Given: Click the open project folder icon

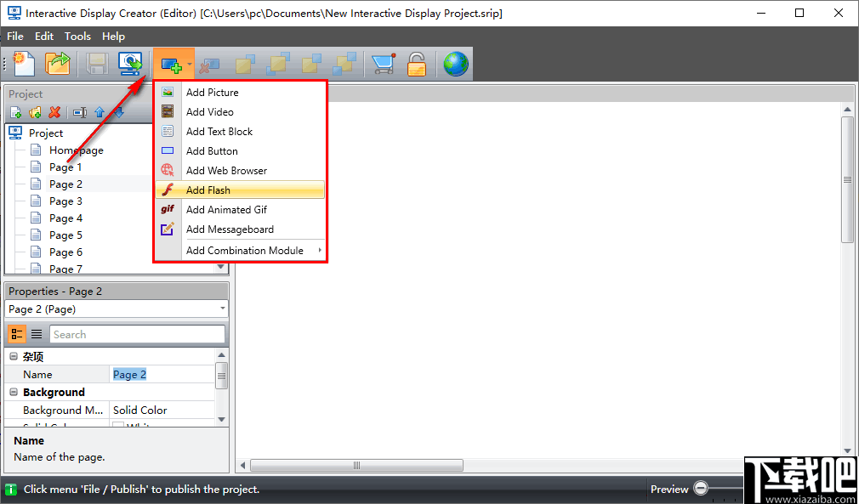Looking at the screenshot, I should pos(58,64).
